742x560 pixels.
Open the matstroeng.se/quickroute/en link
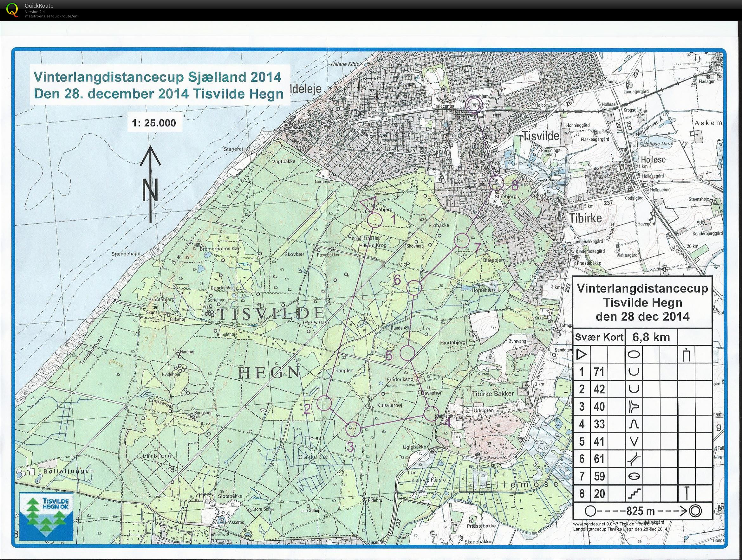point(51,16)
